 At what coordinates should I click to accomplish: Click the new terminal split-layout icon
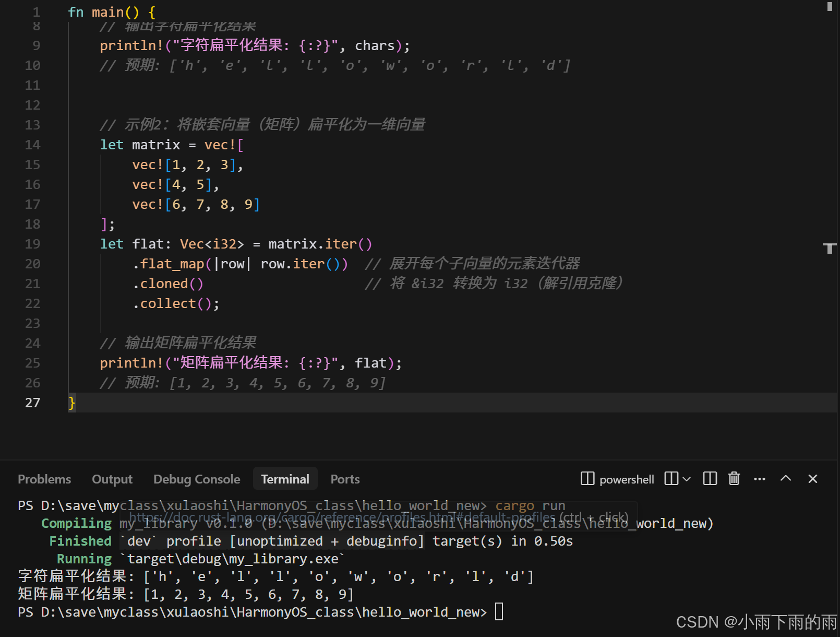pyautogui.click(x=671, y=479)
